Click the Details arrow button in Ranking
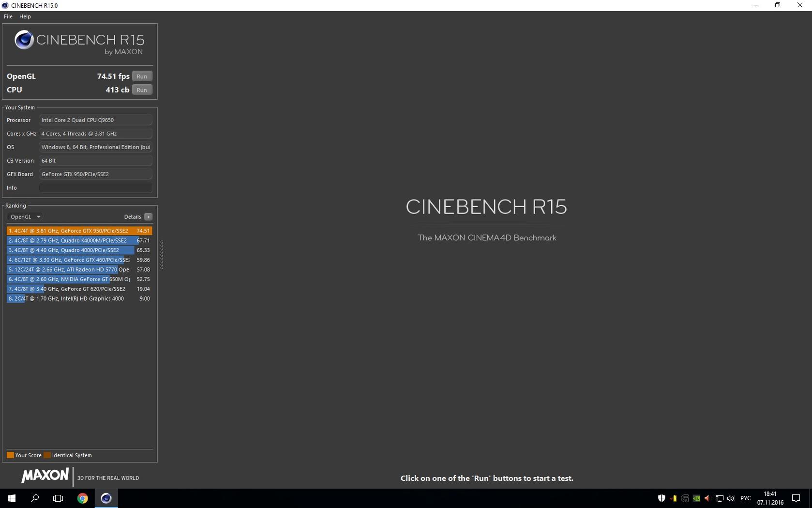The width and height of the screenshot is (812, 508). point(148,216)
